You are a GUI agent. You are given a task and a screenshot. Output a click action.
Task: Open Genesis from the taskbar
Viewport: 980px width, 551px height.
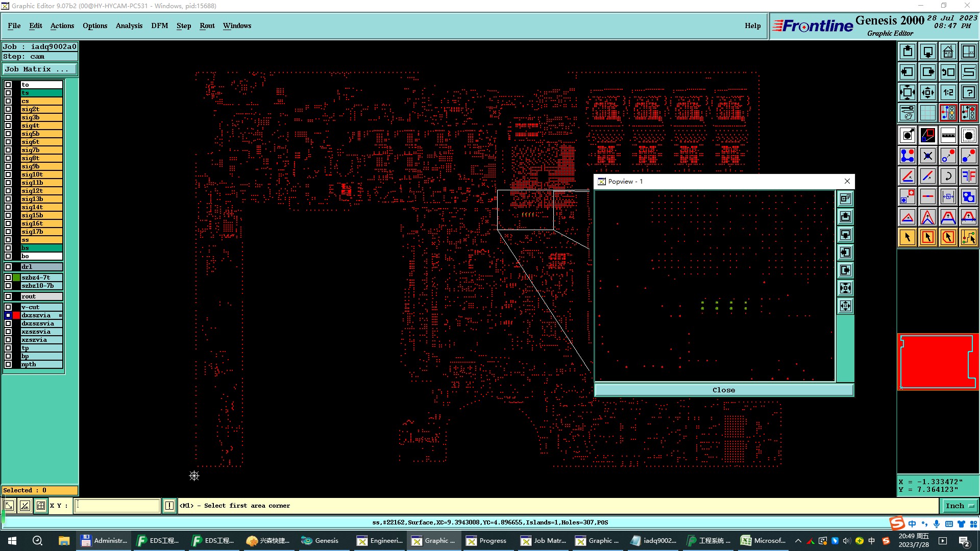point(321,541)
